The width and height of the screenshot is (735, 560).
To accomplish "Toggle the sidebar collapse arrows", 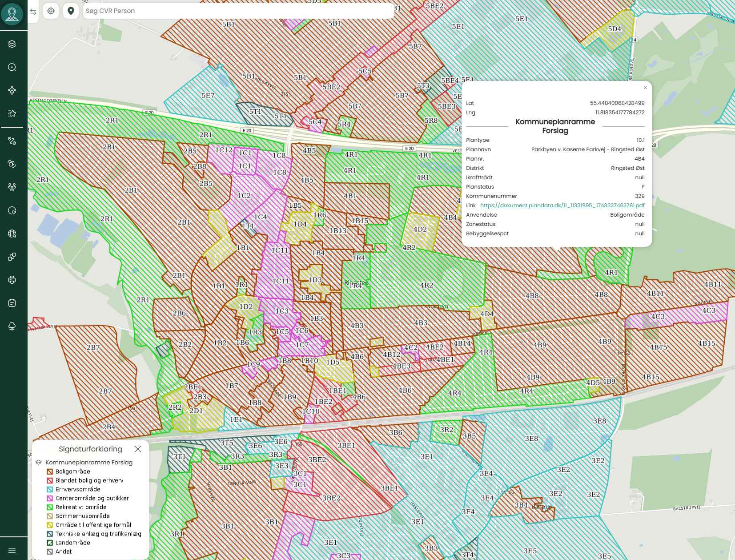I will click(x=33, y=12).
